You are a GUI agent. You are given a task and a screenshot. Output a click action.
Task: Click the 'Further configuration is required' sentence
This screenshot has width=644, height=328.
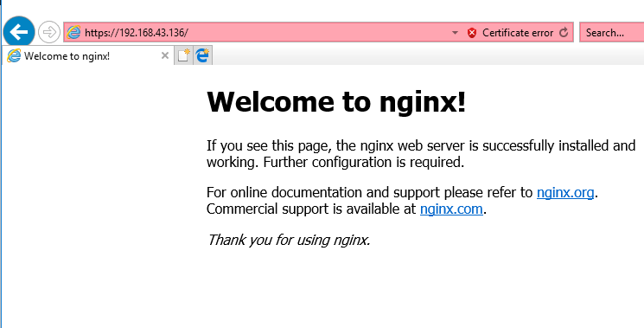[363, 163]
